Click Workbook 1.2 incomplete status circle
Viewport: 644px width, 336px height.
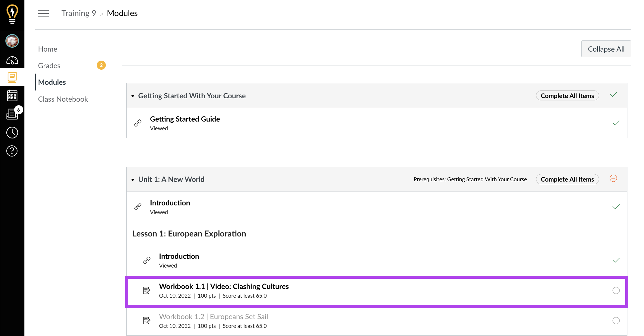[616, 321]
